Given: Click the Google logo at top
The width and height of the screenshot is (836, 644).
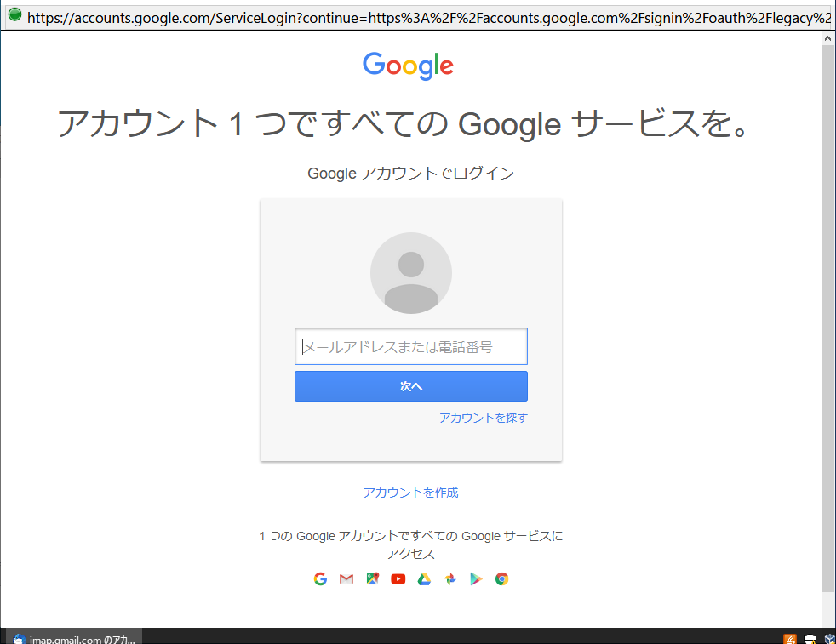Looking at the screenshot, I should click(408, 66).
